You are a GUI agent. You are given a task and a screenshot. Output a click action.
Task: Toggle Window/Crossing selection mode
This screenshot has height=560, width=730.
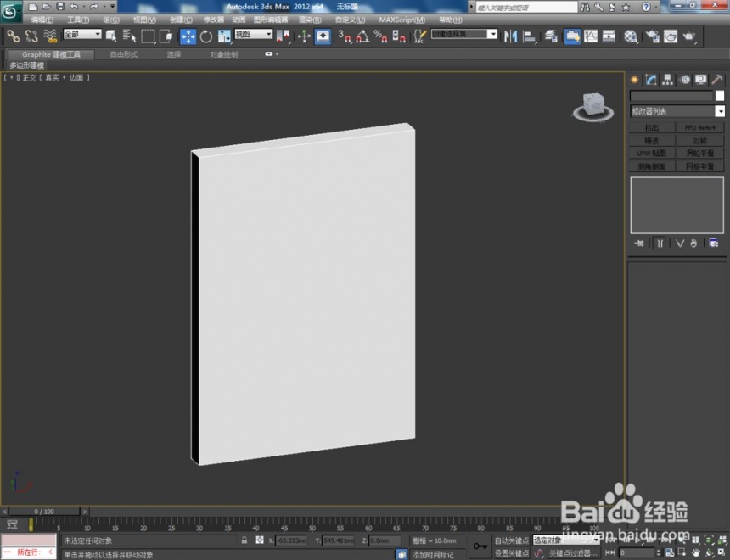(x=166, y=36)
